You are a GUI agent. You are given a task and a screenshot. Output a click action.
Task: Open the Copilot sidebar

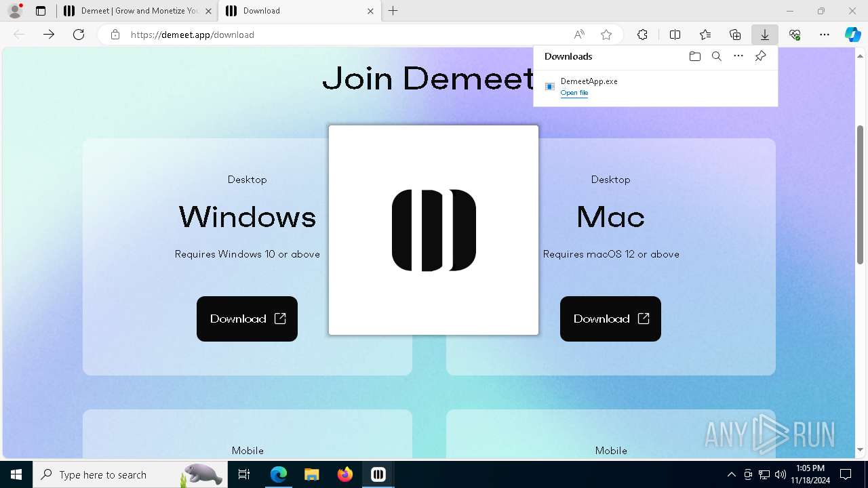(853, 35)
